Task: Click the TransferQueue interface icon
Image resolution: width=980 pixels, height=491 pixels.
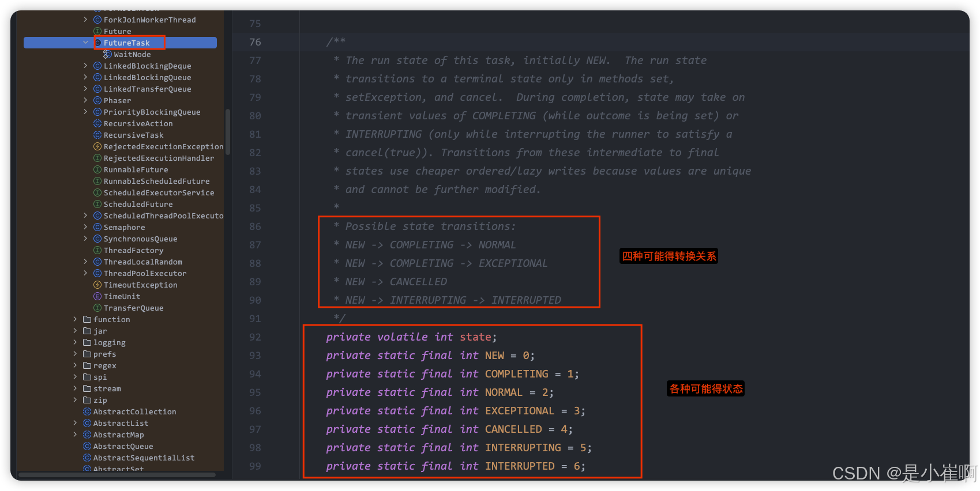Action: coord(97,308)
